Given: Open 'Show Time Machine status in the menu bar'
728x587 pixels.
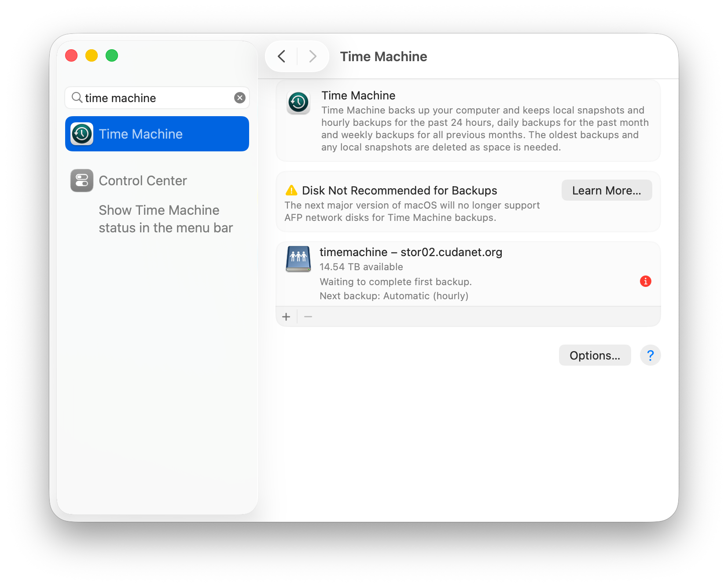Looking at the screenshot, I should [166, 219].
